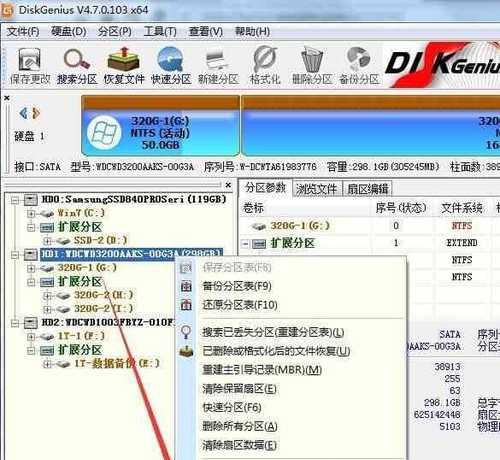The image size is (500, 460).
Task: Click the Format (格式化) toolbar icon
Action: pyautogui.click(x=265, y=59)
